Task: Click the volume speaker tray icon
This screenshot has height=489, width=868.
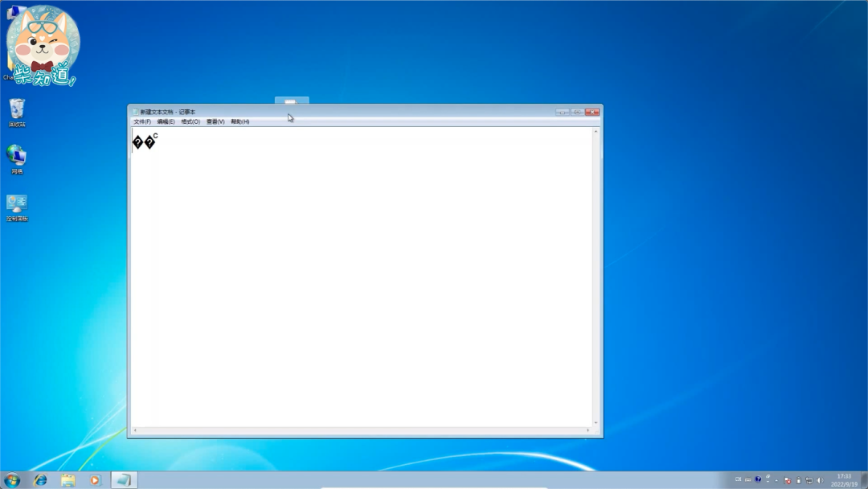Action: point(820,480)
